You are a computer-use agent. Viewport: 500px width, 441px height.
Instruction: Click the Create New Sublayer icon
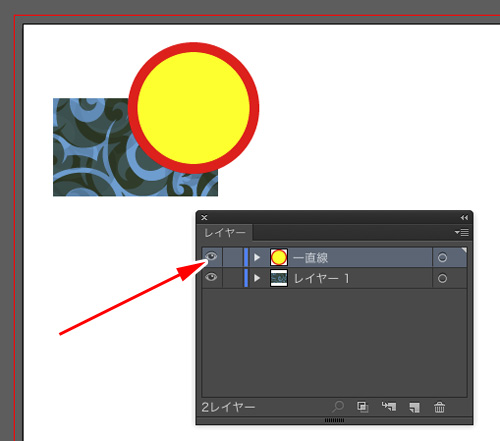[389, 407]
